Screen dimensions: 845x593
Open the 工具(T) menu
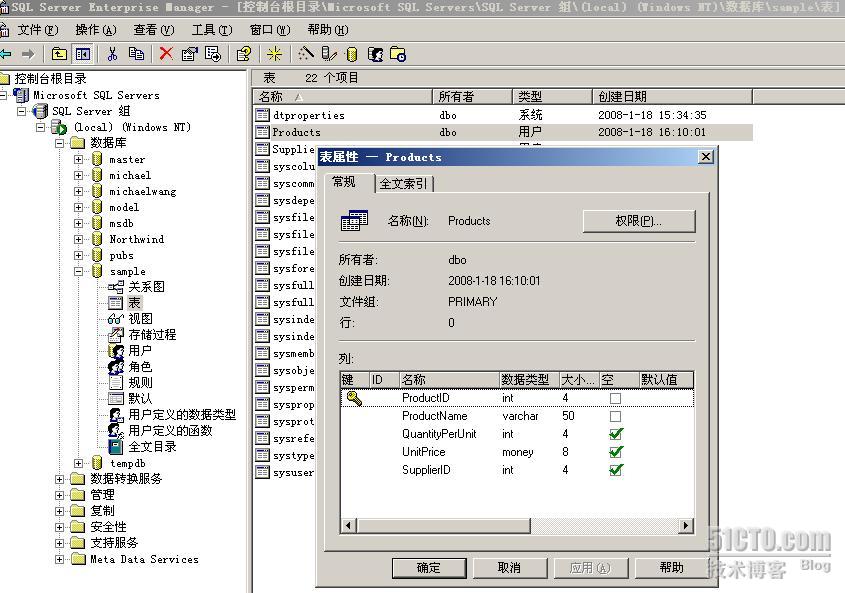212,30
